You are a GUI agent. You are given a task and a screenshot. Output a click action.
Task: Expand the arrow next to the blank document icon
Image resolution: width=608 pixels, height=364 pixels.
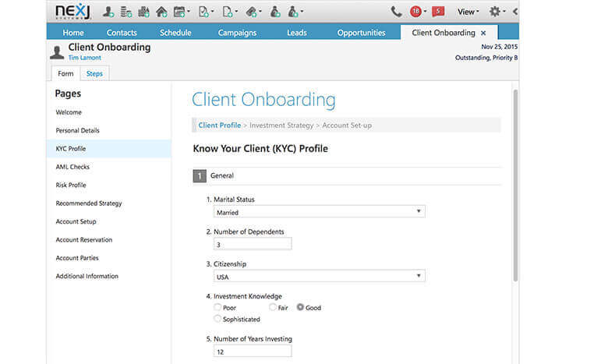tap(236, 11)
